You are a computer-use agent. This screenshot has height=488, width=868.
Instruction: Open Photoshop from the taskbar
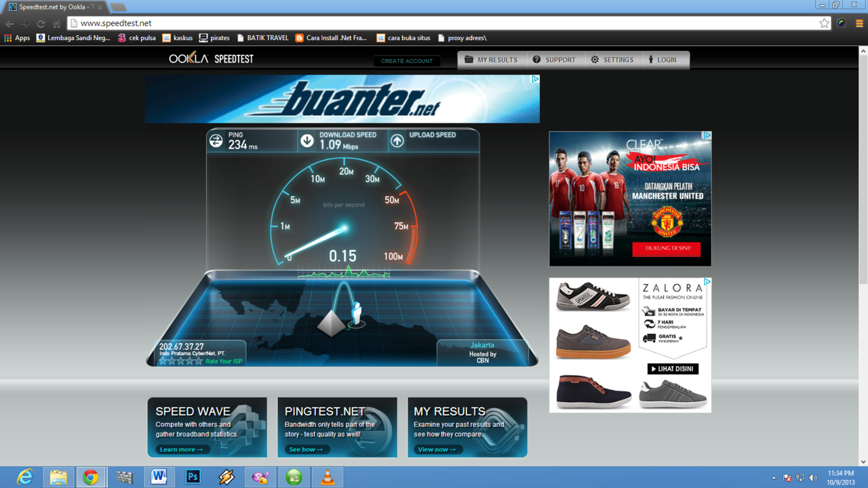[193, 477]
